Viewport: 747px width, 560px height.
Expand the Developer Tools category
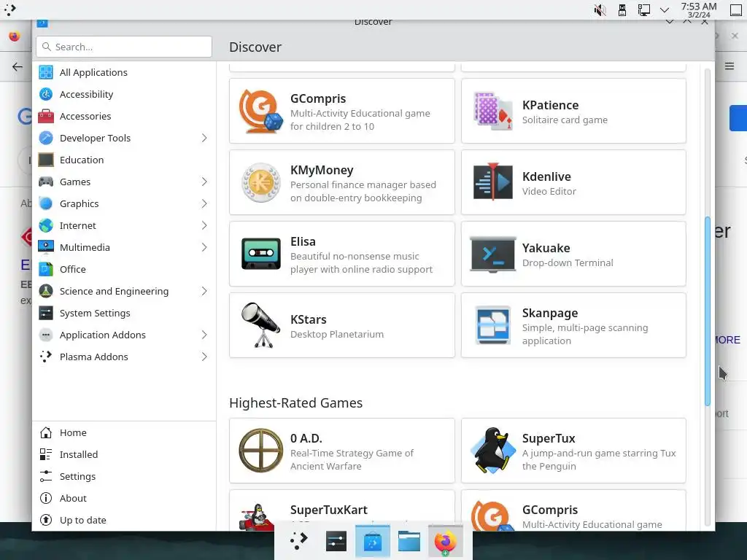click(x=204, y=138)
